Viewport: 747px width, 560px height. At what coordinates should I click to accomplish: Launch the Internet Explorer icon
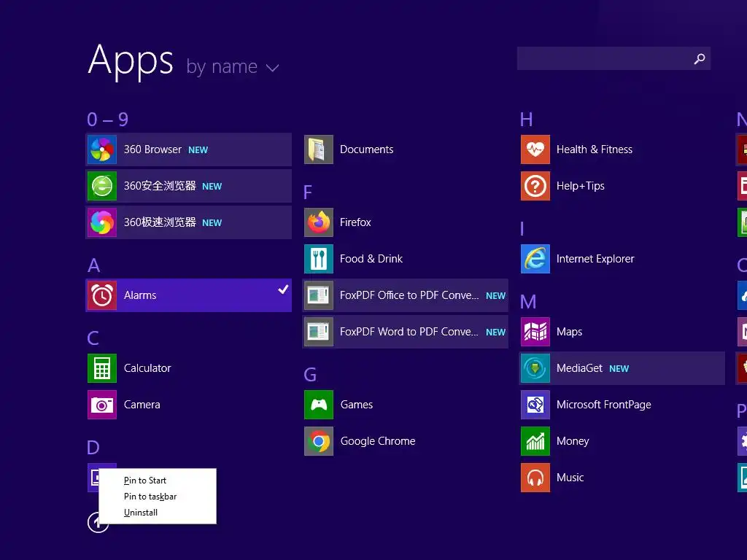tap(535, 259)
